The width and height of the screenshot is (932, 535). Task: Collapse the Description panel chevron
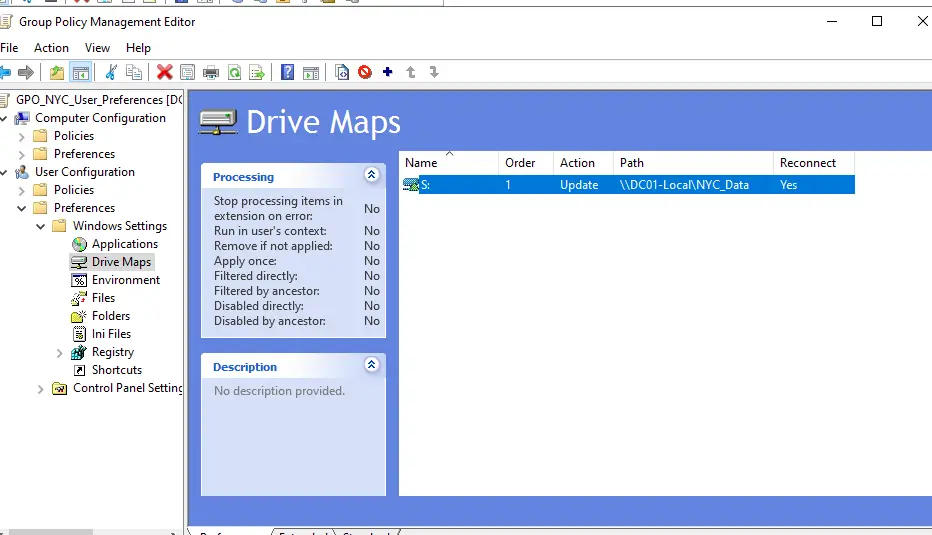(x=371, y=365)
